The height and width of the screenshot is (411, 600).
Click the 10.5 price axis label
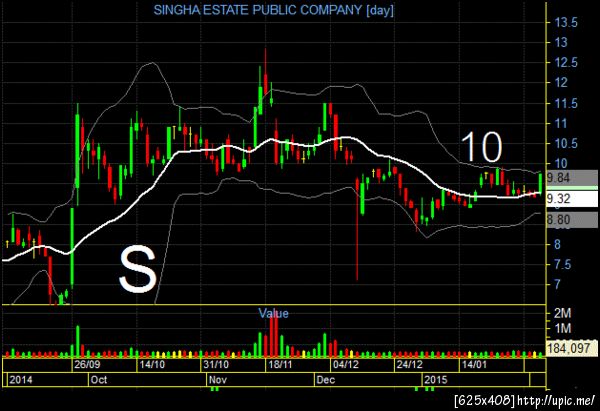pyautogui.click(x=566, y=144)
